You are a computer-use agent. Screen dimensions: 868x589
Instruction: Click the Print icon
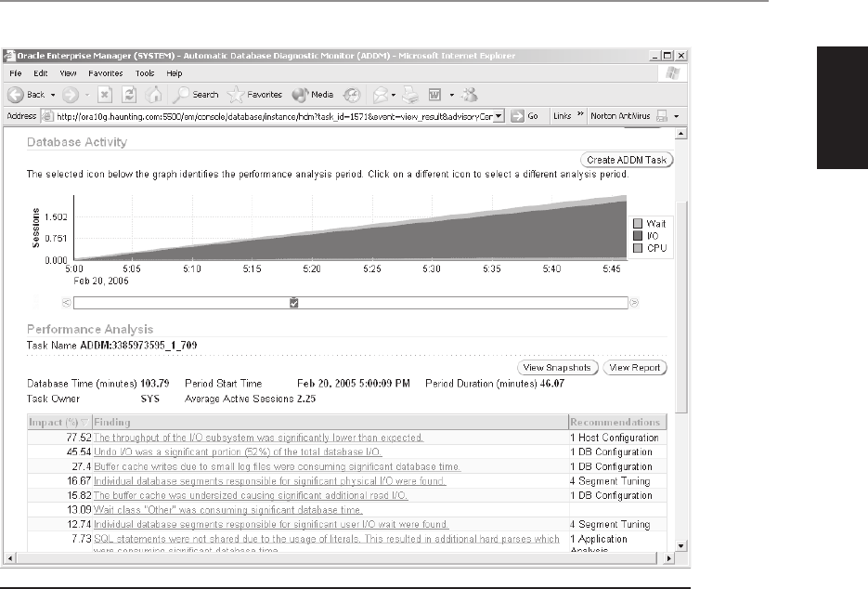[410, 95]
